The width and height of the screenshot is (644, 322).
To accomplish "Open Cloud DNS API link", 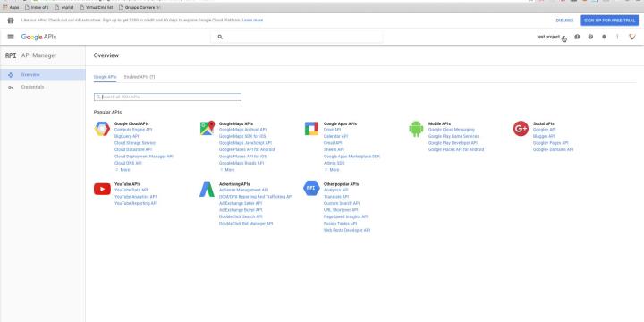I will [128, 163].
